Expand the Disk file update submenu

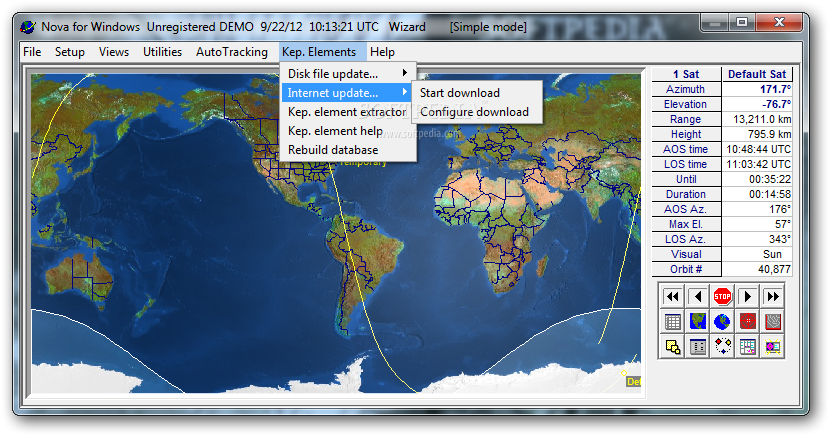tap(348, 74)
